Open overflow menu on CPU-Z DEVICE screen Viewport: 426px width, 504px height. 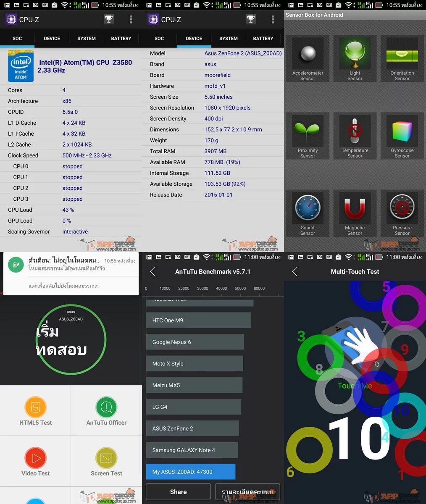pos(273,19)
